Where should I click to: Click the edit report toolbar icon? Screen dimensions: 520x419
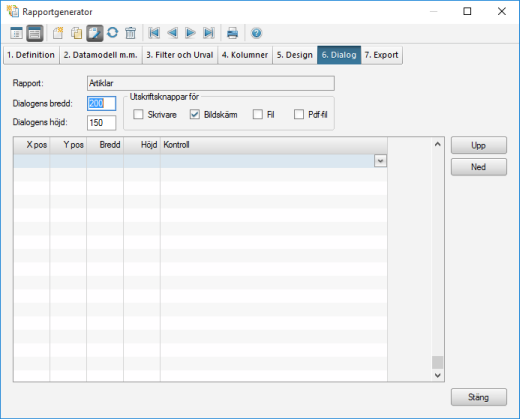pyautogui.click(x=95, y=33)
